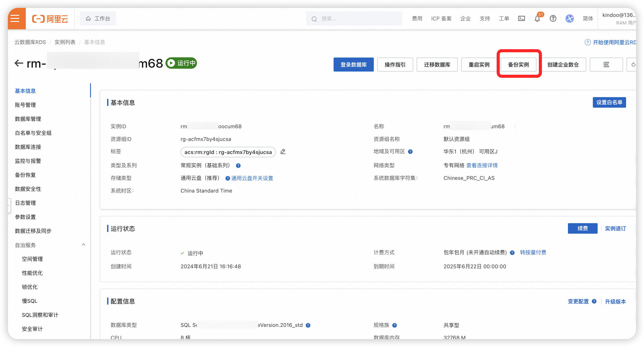This screenshot has width=644, height=347.
Task: Go to 实例列表 breadcrumb
Action: 65,42
